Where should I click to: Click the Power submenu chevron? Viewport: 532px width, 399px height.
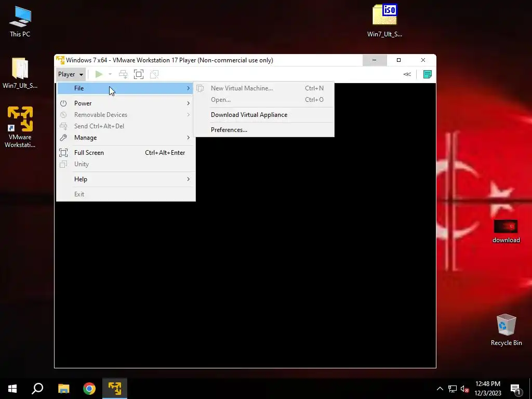click(x=188, y=103)
